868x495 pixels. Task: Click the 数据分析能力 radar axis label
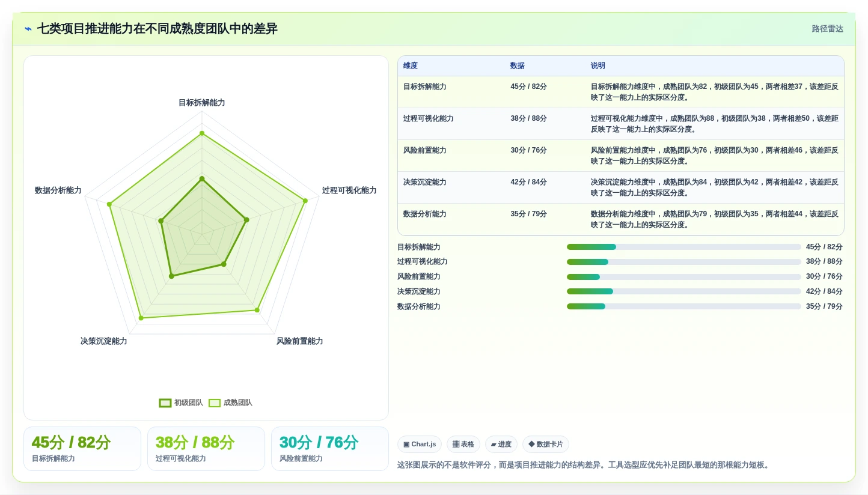tap(58, 190)
